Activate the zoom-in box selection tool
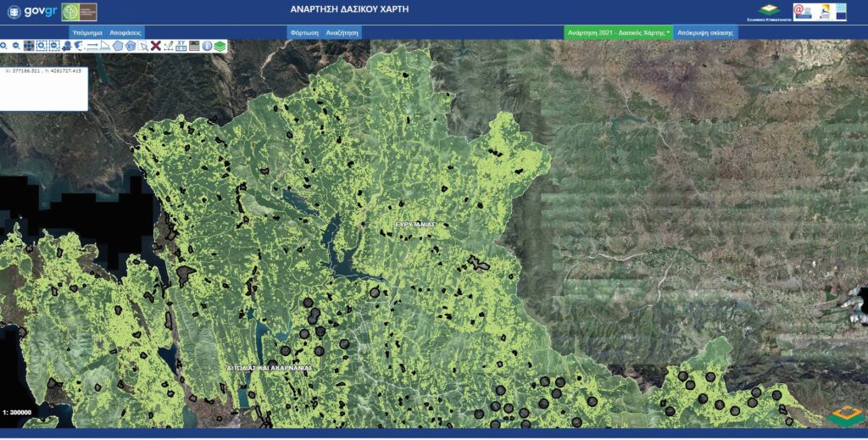 pos(42,46)
